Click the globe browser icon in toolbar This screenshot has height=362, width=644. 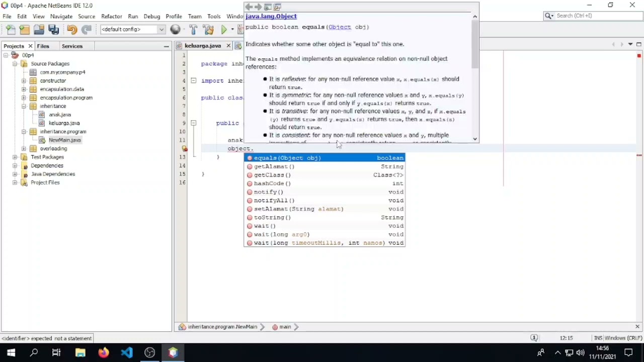pos(175,30)
